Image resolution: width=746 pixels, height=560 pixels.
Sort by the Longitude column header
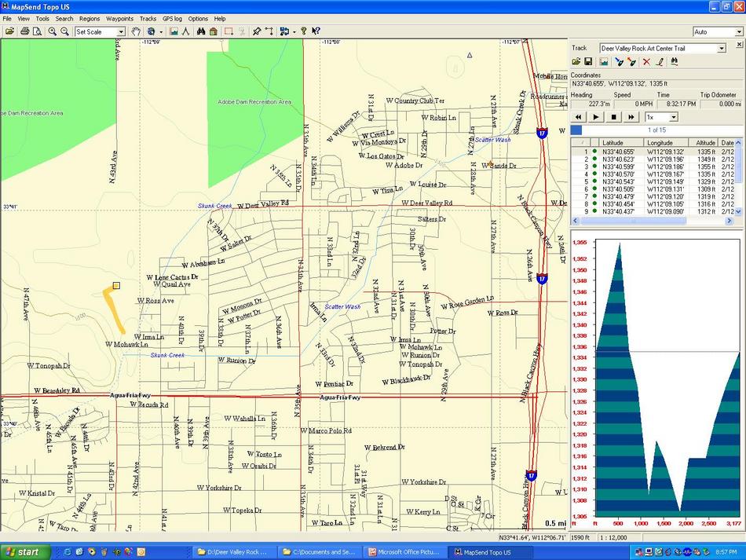point(666,143)
